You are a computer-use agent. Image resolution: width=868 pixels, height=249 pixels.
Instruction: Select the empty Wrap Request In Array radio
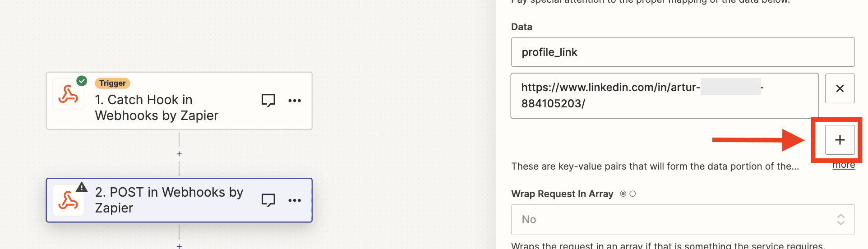(x=633, y=194)
